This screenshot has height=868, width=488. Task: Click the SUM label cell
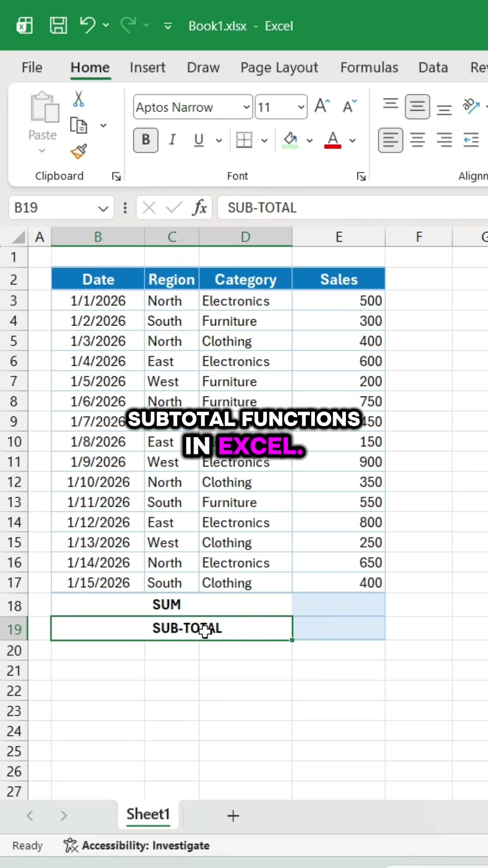[x=172, y=604]
